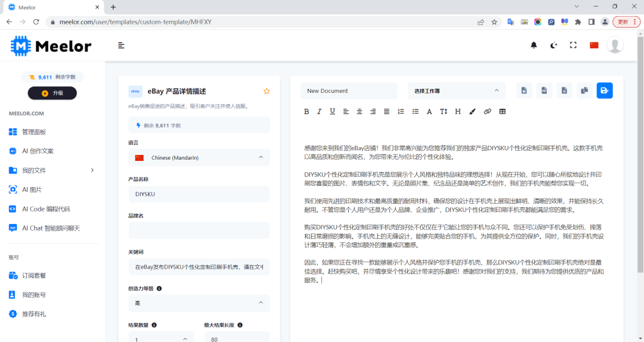
Task: Edit the New Document title field
Action: point(349,91)
